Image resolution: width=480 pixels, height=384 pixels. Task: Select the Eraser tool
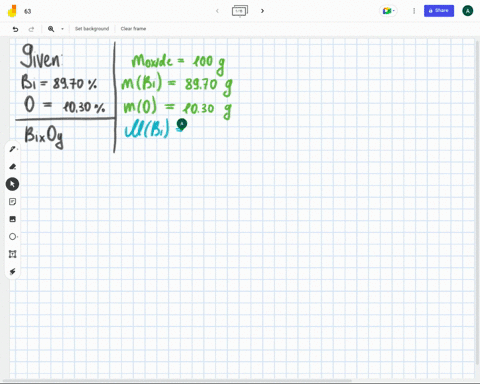13,166
